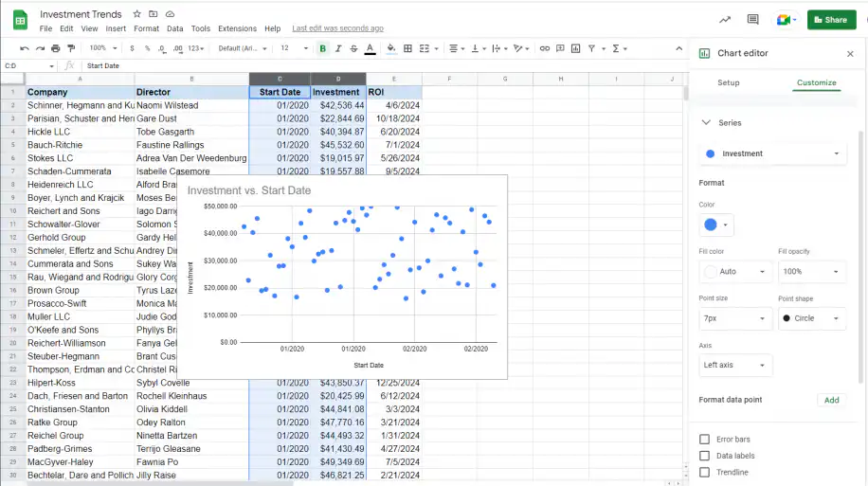This screenshot has height=486, width=868.
Task: Open the Extensions menu
Action: coord(238,28)
